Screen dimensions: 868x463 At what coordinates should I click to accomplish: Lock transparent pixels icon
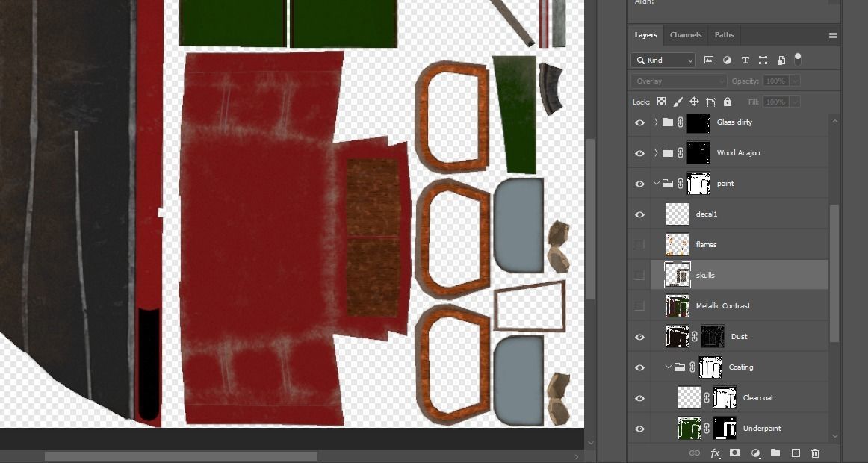[x=661, y=102]
